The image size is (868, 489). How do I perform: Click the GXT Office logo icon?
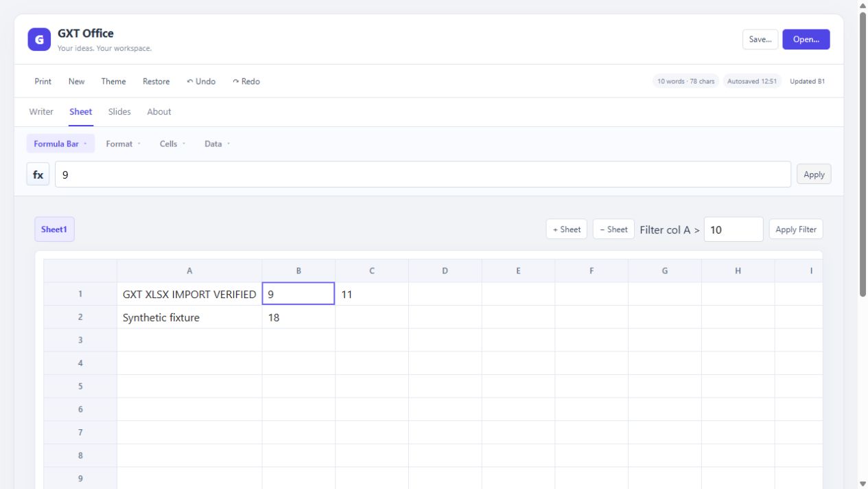[x=39, y=39]
